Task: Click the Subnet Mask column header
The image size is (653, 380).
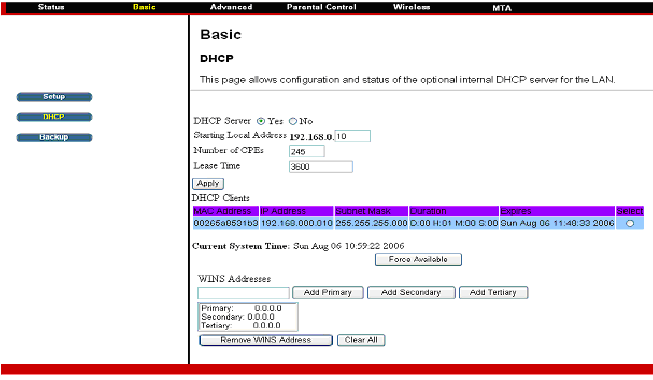Action: (371, 211)
